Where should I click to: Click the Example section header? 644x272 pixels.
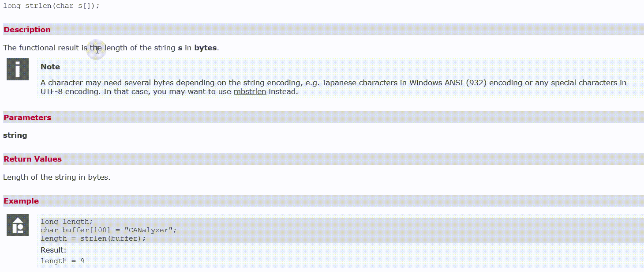tap(21, 200)
